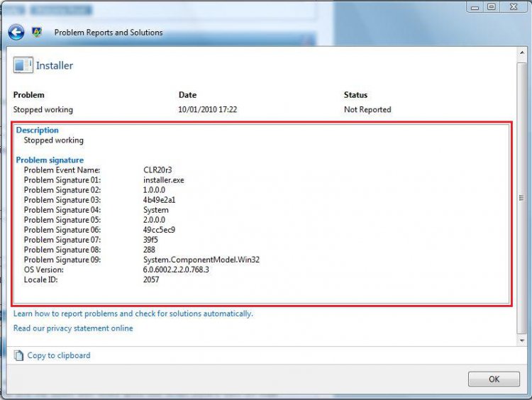The width and height of the screenshot is (532, 400).
Task: Click the clipboard icon beside Copy to clipboard
Action: coord(19,355)
